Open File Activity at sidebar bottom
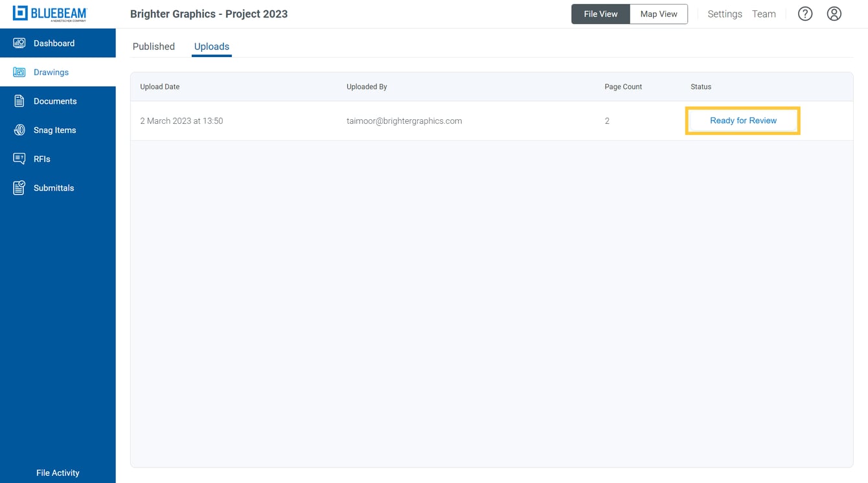This screenshot has height=483, width=868. pos(58,473)
